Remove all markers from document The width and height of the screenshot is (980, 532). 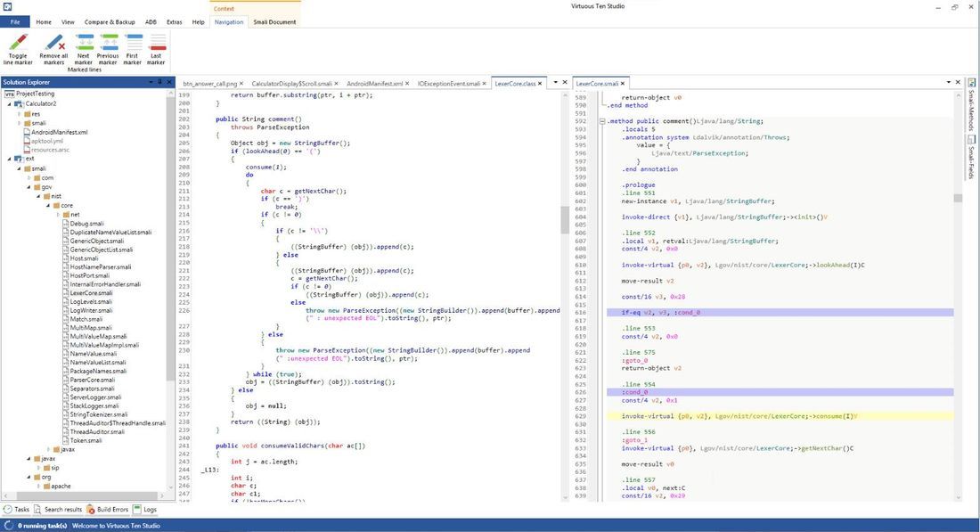click(53, 49)
